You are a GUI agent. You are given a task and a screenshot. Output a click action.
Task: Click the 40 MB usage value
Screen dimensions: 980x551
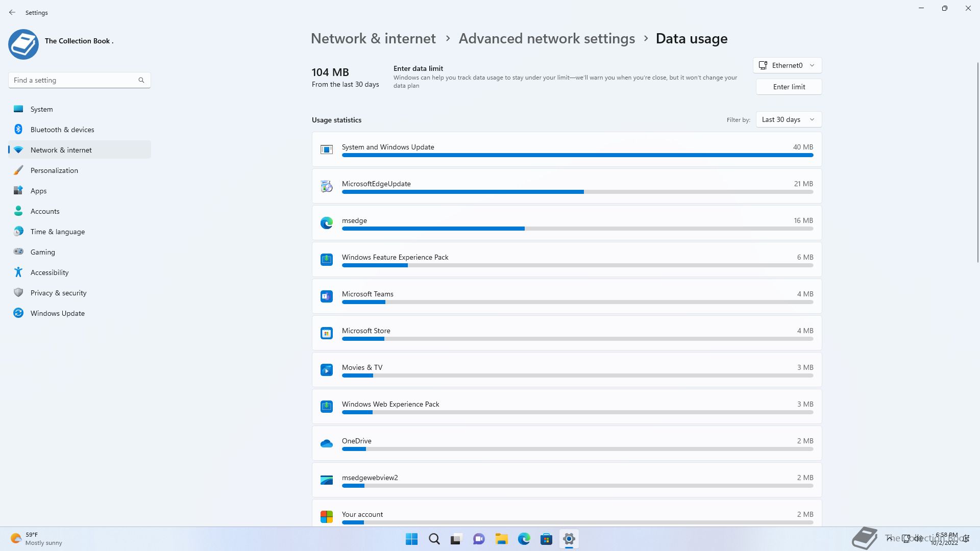tap(803, 147)
